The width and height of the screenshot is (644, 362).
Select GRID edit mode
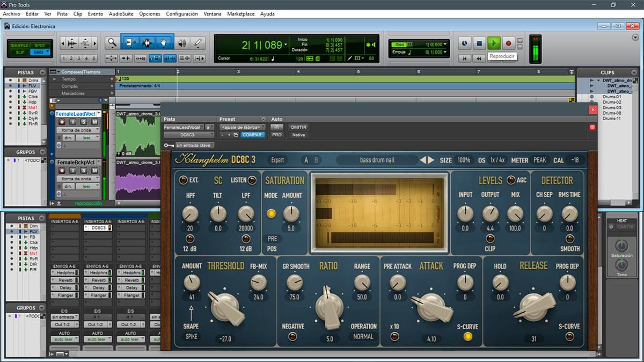click(x=40, y=52)
